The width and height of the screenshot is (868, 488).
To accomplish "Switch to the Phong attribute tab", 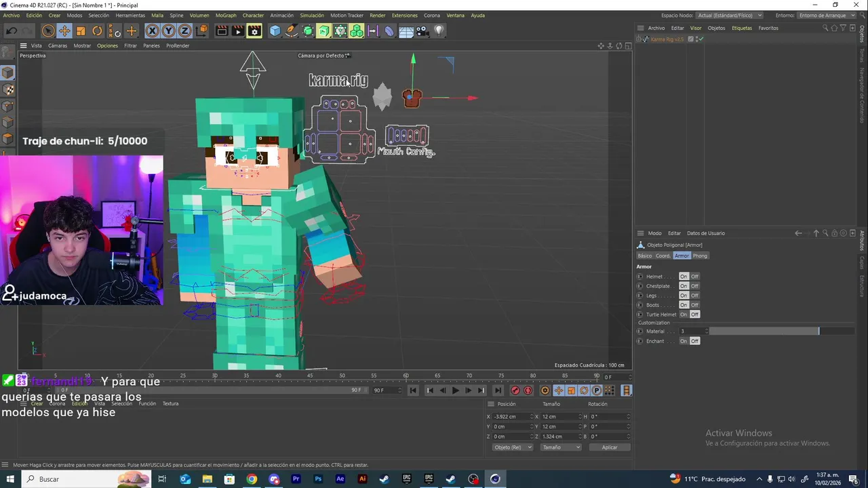I will (x=700, y=256).
